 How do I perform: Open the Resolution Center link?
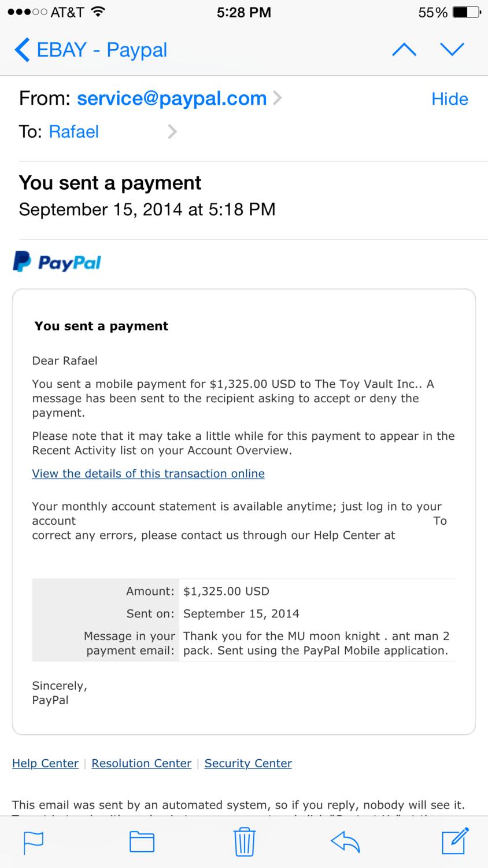click(141, 763)
